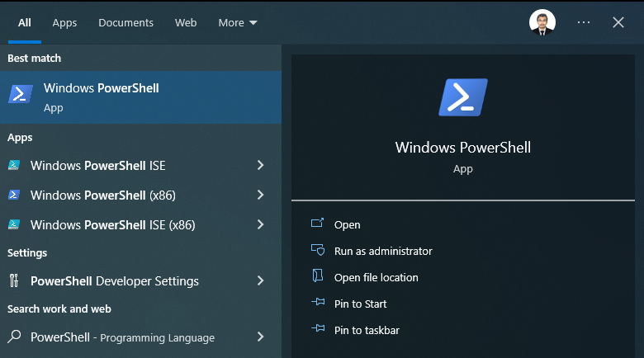The height and width of the screenshot is (358, 644).
Task: Choose Run as administrator
Action: tap(383, 252)
